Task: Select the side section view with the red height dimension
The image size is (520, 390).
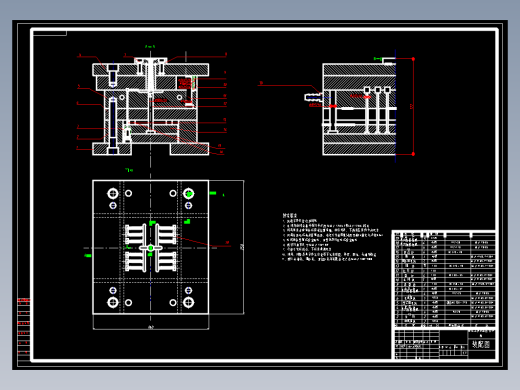Action: [359, 107]
